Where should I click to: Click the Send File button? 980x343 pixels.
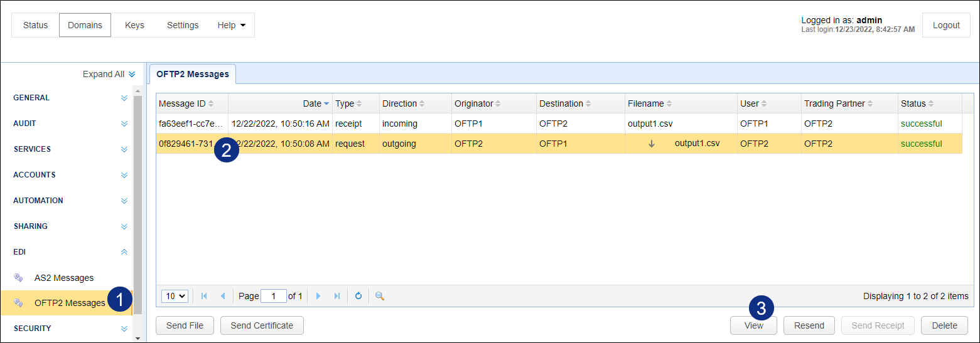pyautogui.click(x=185, y=325)
